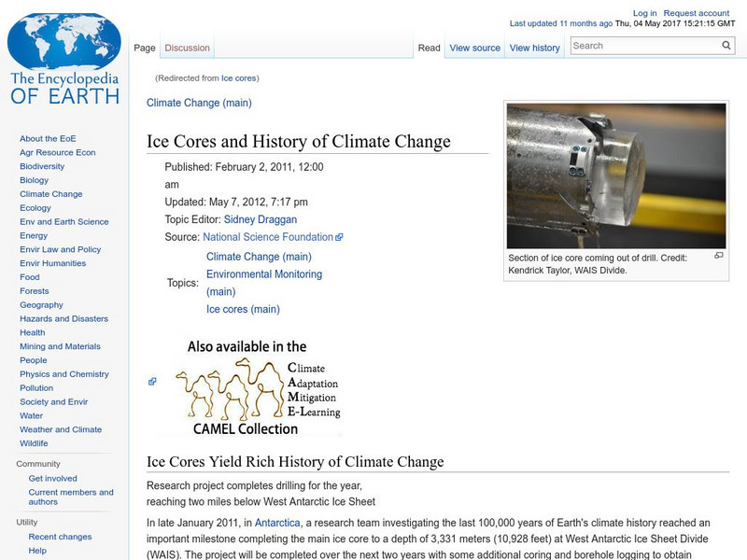
Task: Click the Log in link
Action: [644, 13]
